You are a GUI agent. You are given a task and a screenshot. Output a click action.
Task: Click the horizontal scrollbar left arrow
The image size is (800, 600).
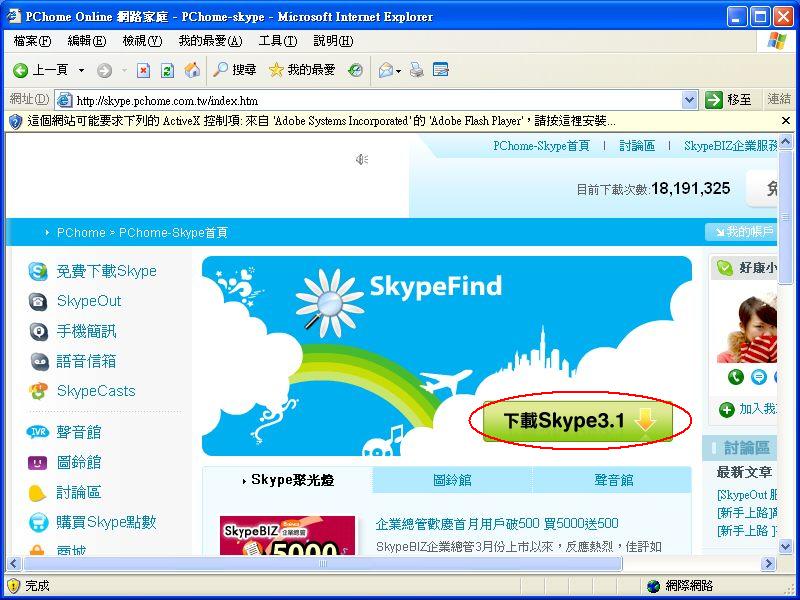point(13,563)
